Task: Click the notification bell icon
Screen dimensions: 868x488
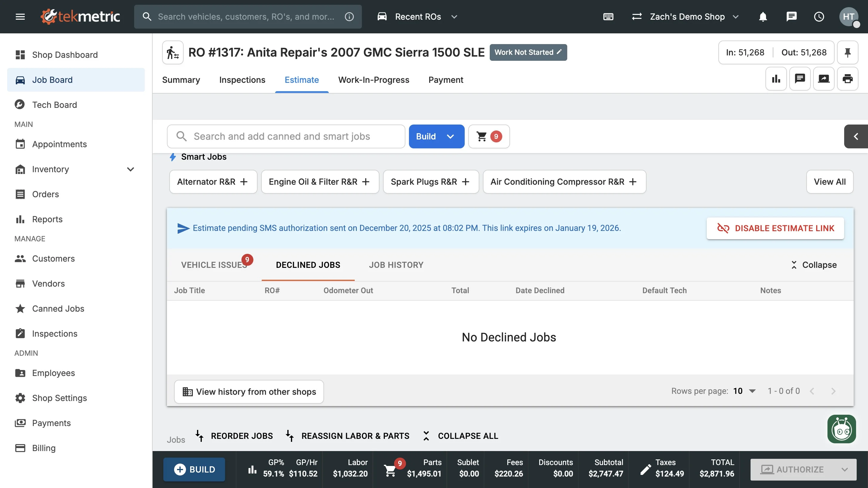Action: pyautogui.click(x=763, y=16)
